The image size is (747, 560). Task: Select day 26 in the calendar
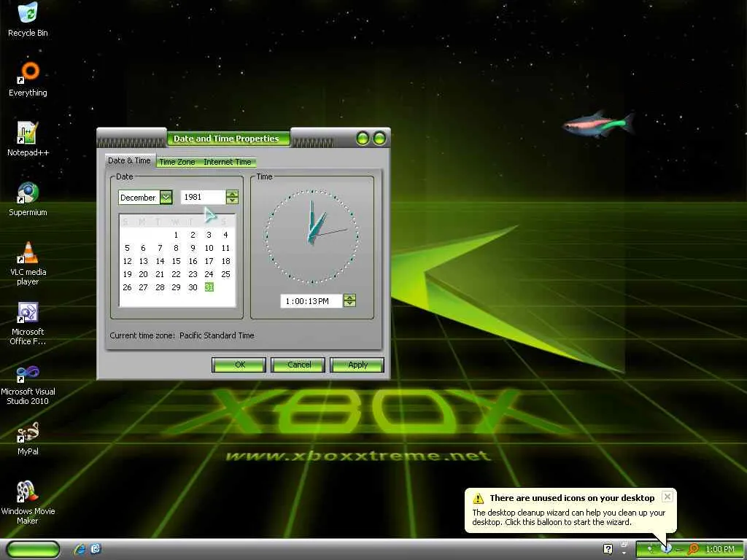click(x=127, y=287)
